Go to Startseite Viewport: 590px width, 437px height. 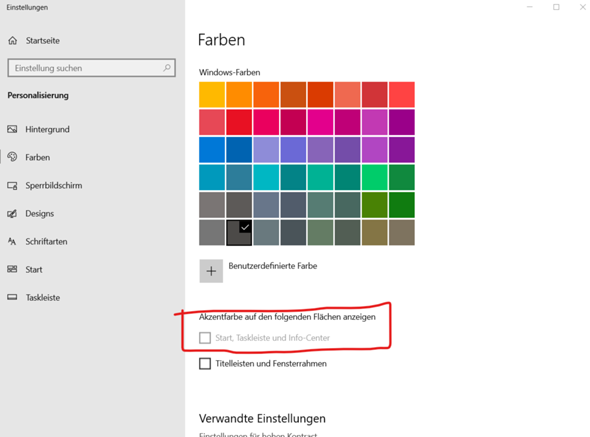tap(43, 41)
